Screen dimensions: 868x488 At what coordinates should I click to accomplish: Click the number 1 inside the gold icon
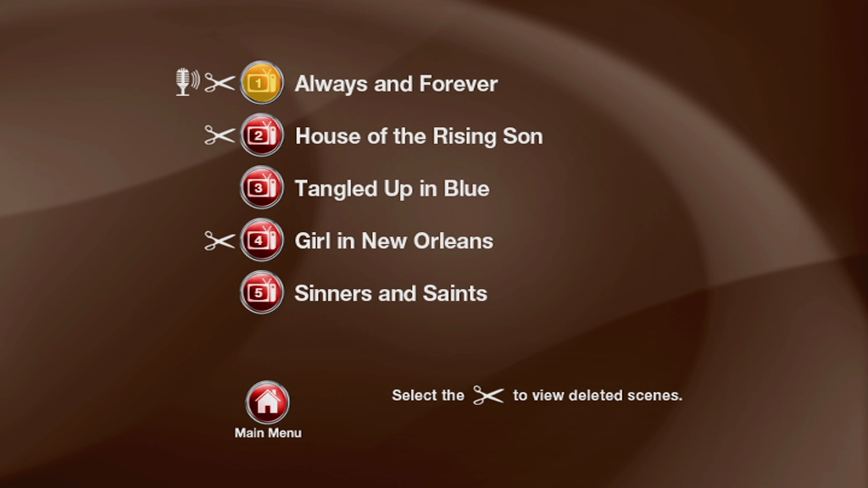(258, 84)
